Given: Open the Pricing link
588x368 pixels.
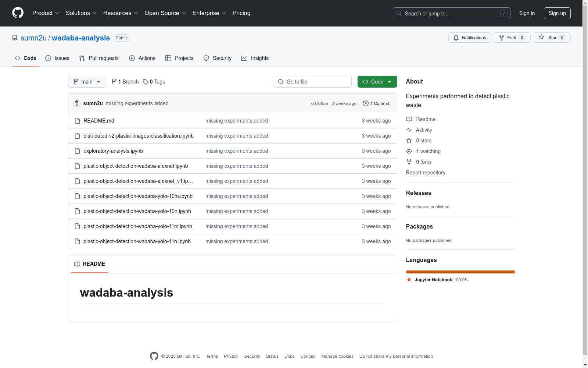Looking at the screenshot, I should click(241, 13).
